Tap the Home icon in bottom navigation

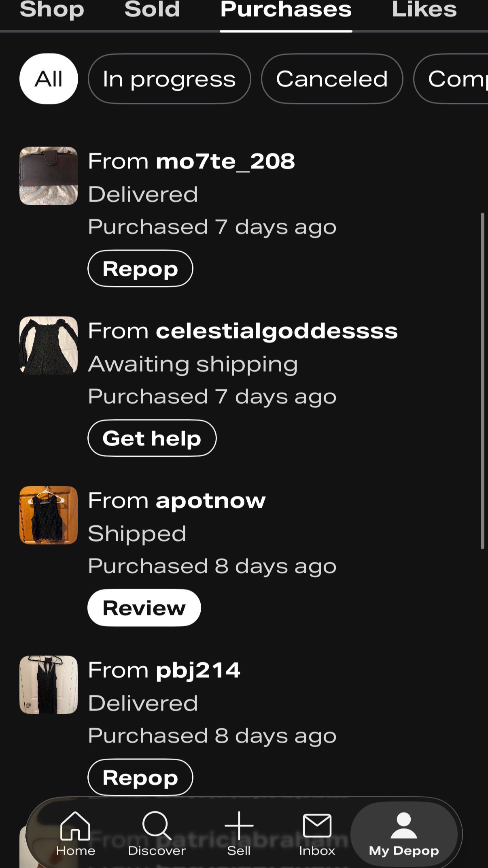(75, 826)
